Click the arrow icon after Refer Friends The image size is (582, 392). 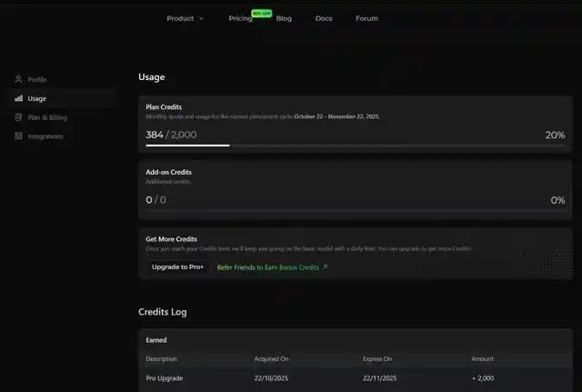326,267
